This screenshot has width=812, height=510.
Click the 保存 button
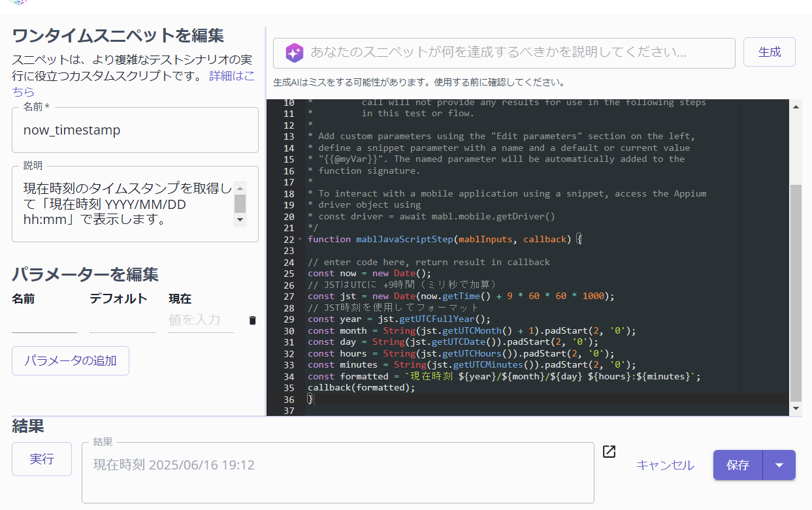tap(738, 465)
